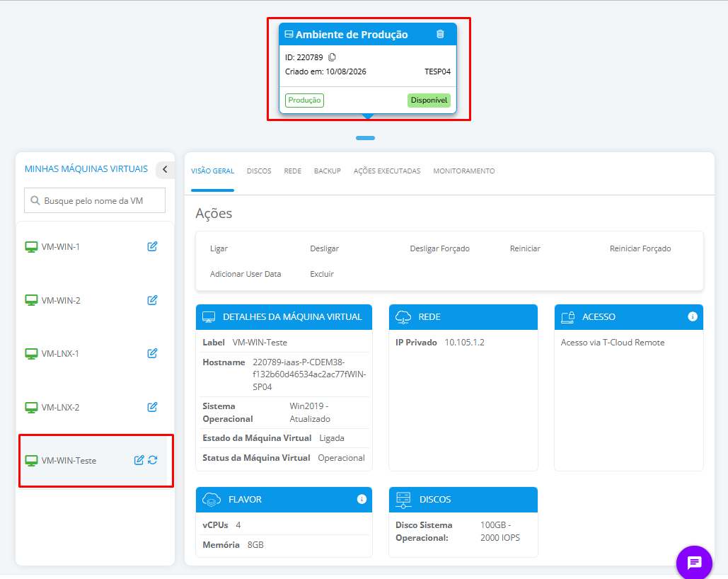Click Acesso via T-Cloud Remote text
Image resolution: width=728 pixels, height=579 pixels.
(613, 343)
